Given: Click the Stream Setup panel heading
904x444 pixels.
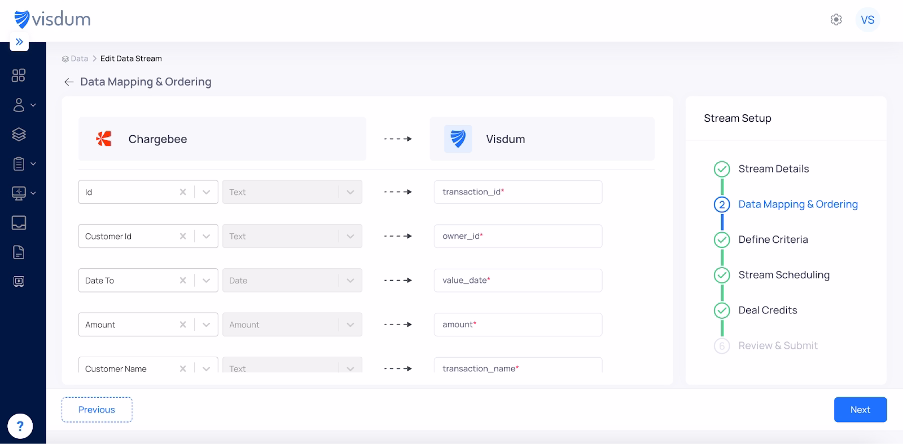Looking at the screenshot, I should pos(737,118).
